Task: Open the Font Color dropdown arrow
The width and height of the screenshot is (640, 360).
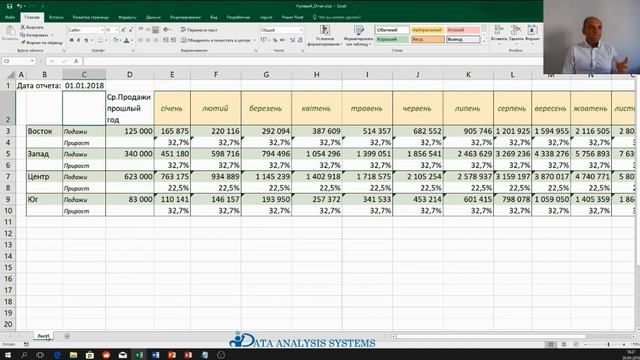Action: [x=131, y=40]
